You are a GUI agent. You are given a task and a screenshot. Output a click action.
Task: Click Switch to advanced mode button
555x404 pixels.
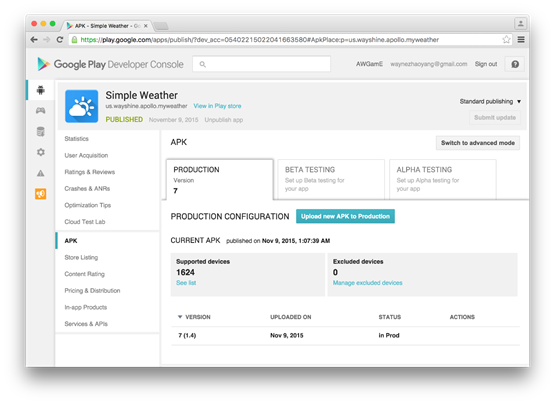478,143
